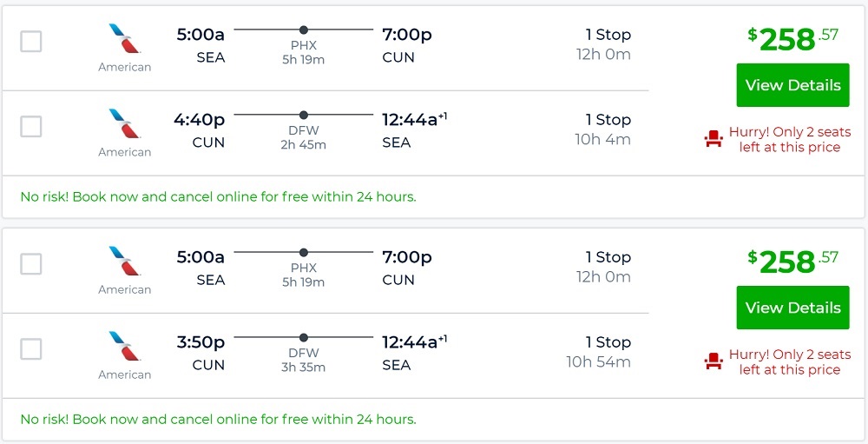The width and height of the screenshot is (868, 444).
Task: Click DFW stop dot on 3:50p flight
Action: (304, 337)
